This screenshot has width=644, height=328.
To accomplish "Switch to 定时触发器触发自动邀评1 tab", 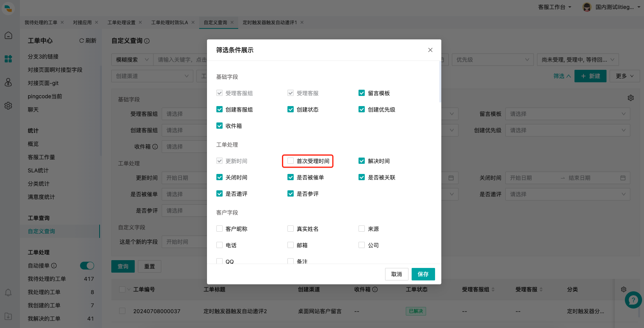I will pyautogui.click(x=269, y=22).
